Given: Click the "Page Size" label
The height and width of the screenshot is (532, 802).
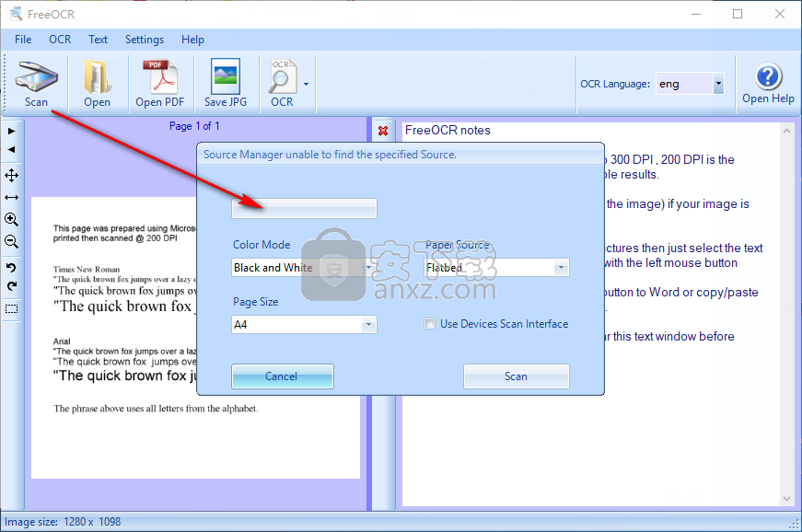Looking at the screenshot, I should pyautogui.click(x=256, y=302).
